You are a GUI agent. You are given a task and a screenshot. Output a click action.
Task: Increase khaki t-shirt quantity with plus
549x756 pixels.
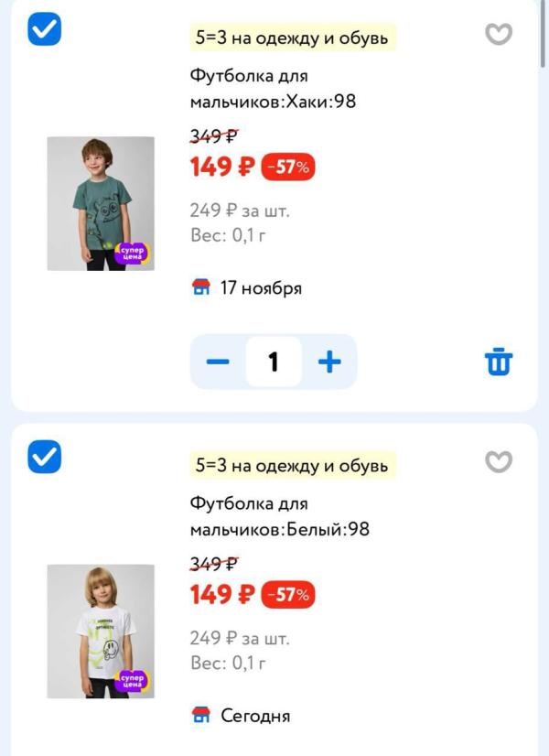tap(329, 362)
